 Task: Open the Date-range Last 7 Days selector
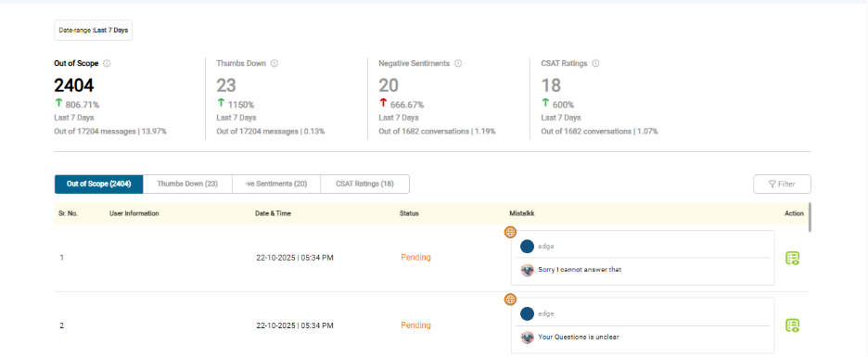pos(93,30)
